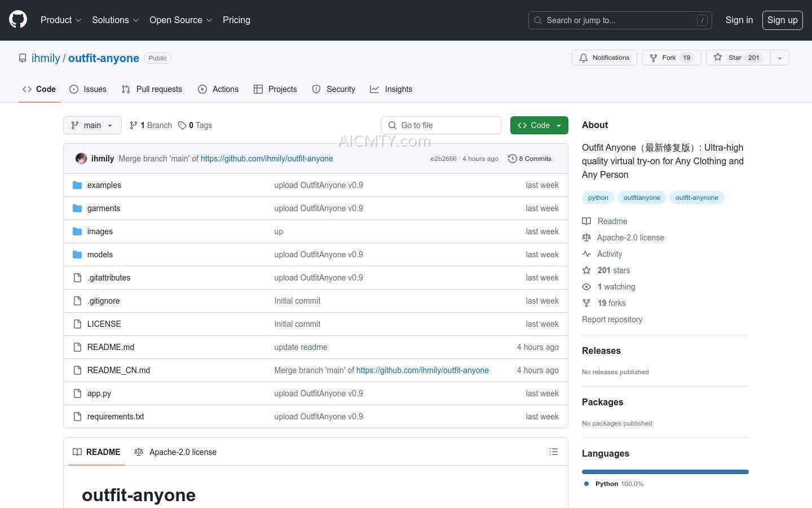The image size is (812, 508).
Task: Fork the repository using Fork button
Action: tap(670, 58)
